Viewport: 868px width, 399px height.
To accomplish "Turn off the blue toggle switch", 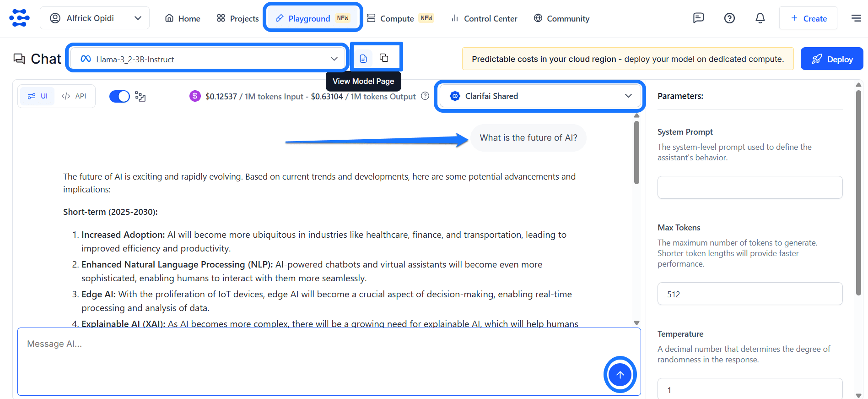I will click(120, 96).
